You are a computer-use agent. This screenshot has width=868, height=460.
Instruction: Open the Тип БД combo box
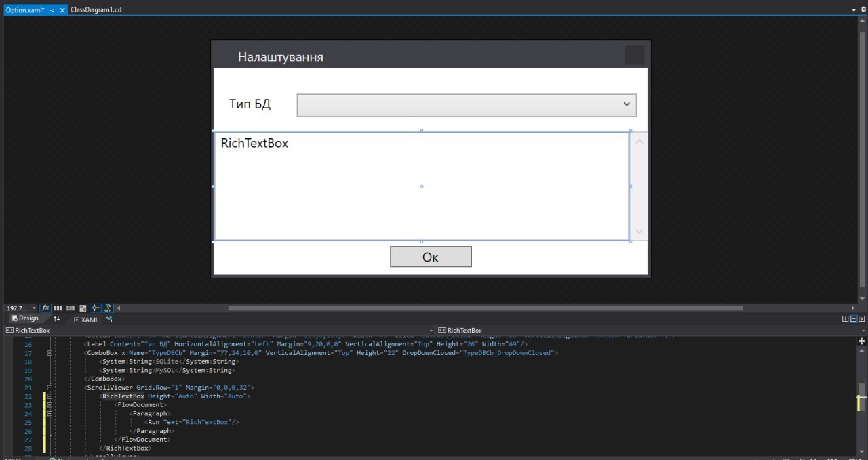(467, 105)
